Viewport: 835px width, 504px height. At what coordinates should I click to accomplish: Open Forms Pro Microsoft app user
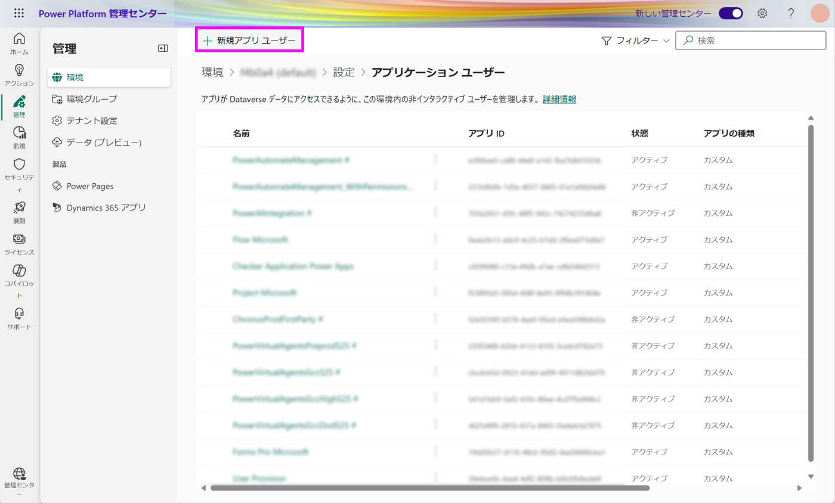[270, 452]
